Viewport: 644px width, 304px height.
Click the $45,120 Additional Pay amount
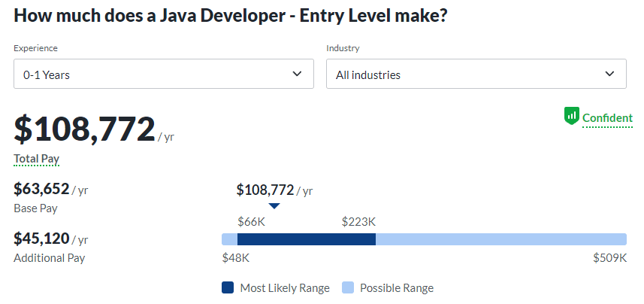(x=41, y=239)
